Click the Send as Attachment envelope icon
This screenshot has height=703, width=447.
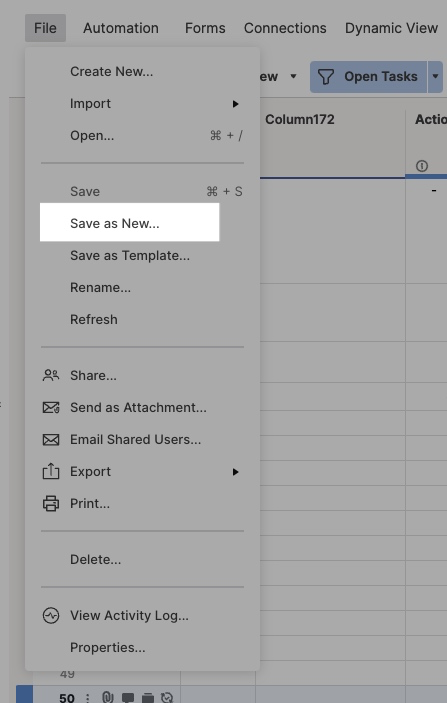[51, 408]
